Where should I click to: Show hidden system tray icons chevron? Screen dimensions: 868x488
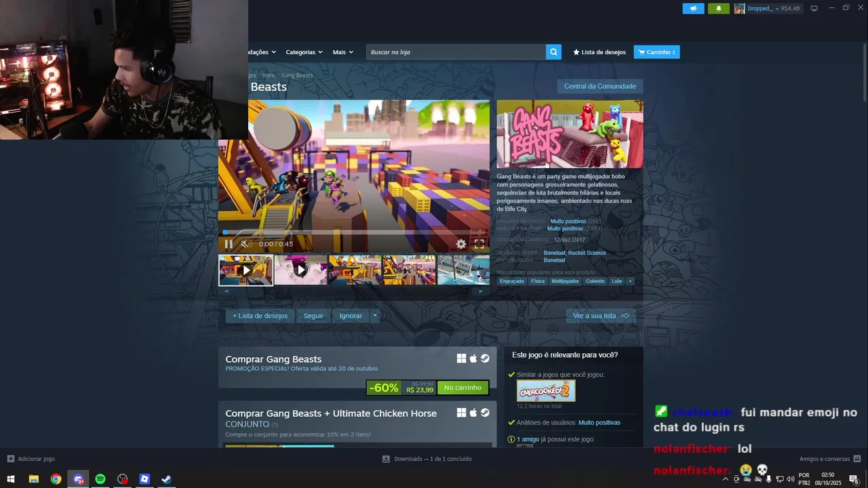coord(725,479)
